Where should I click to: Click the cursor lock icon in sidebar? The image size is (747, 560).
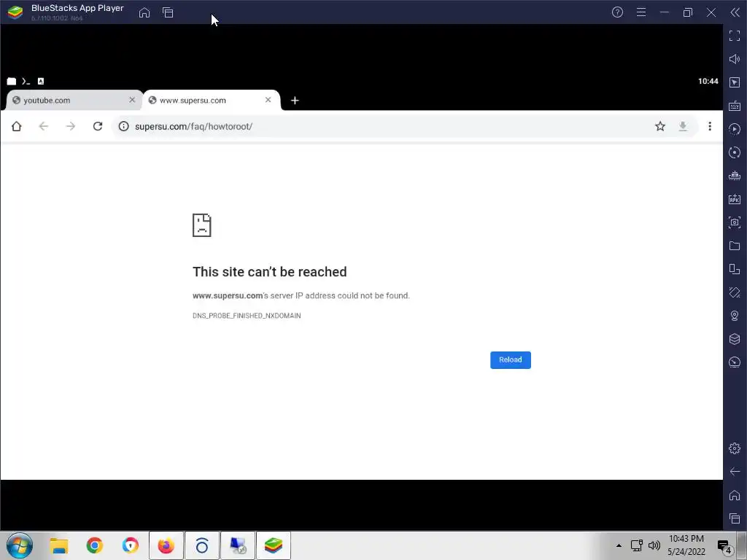pyautogui.click(x=735, y=82)
